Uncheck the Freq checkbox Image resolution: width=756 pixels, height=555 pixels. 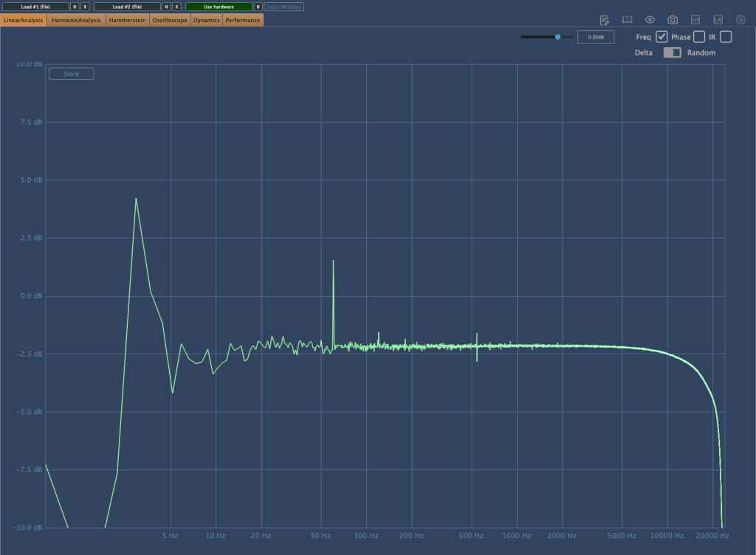[661, 37]
